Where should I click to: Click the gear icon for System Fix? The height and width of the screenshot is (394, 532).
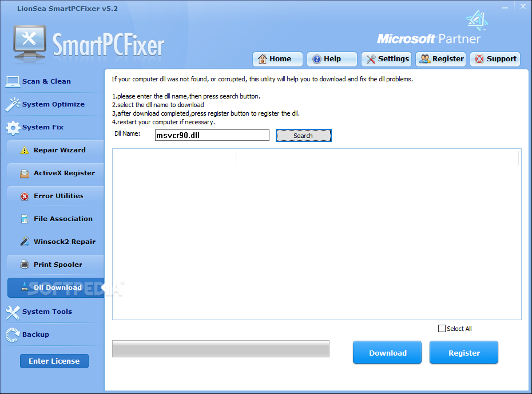coord(13,128)
